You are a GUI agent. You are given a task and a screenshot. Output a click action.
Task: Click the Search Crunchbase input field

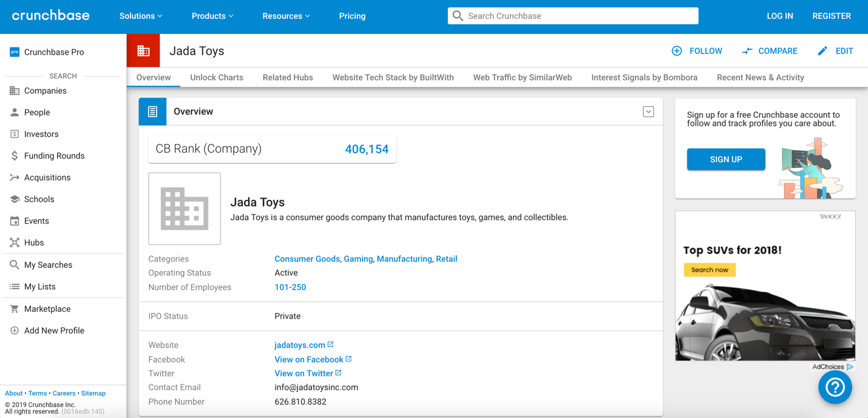[580, 16]
